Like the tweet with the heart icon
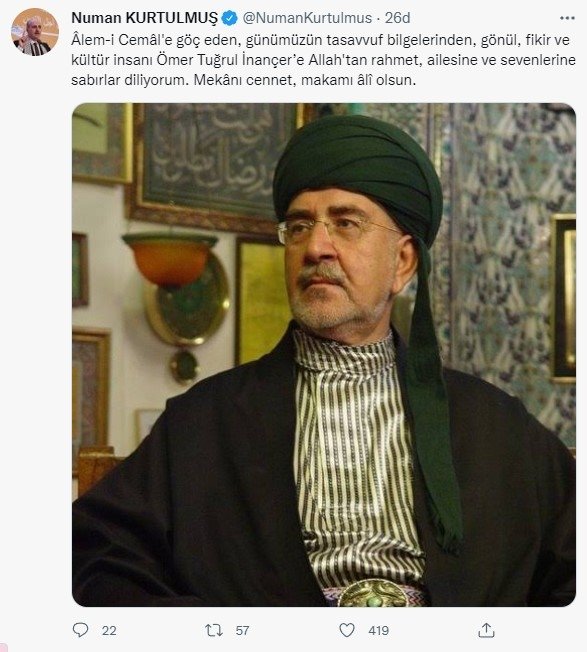 coord(347,630)
